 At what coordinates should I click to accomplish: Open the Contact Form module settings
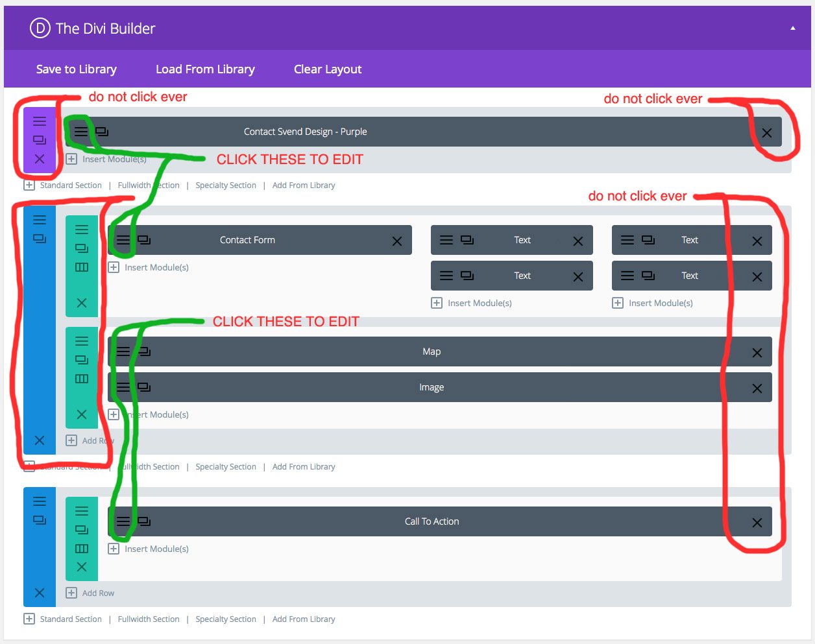click(123, 240)
